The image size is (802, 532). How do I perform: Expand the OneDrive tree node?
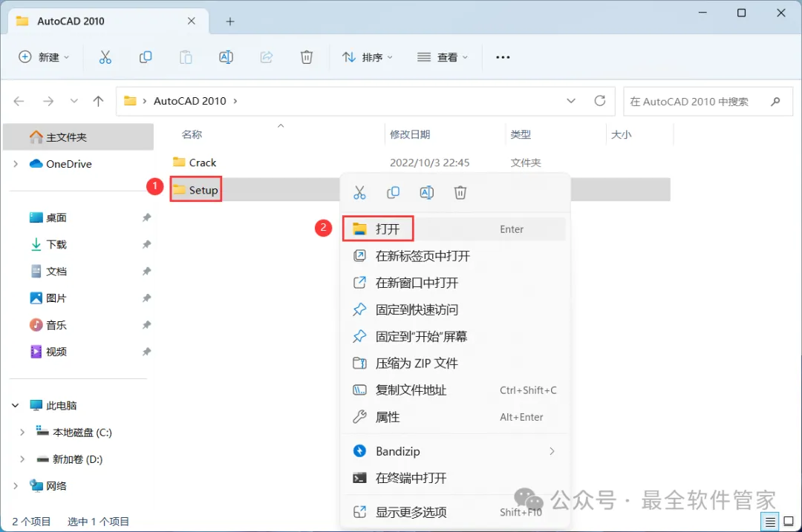tap(16, 164)
